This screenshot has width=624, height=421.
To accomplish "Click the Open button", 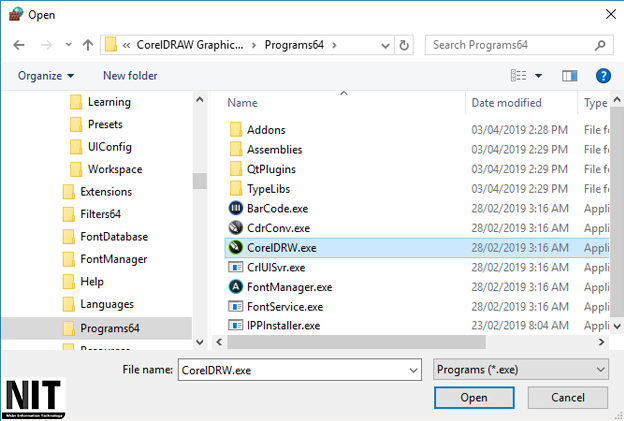I will tap(474, 398).
